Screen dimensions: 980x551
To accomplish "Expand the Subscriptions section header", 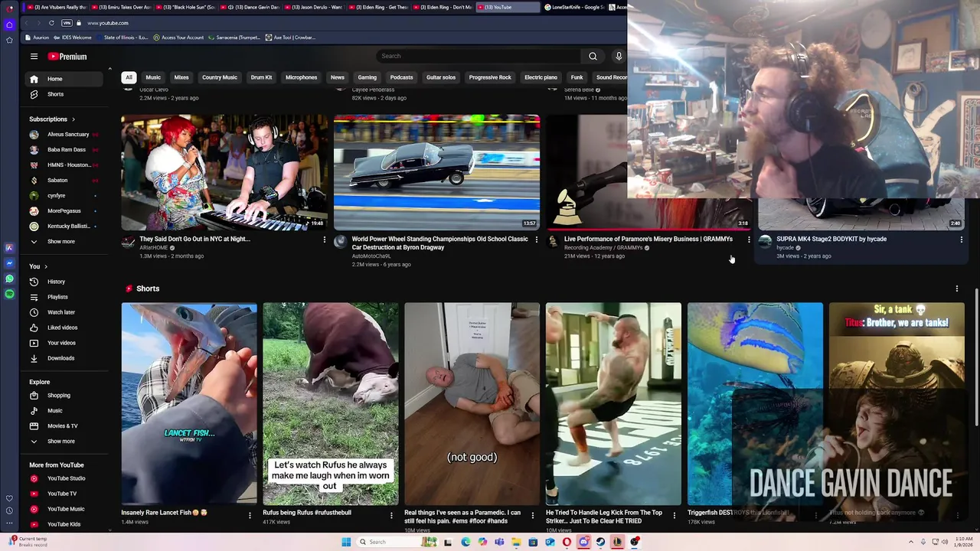I will coord(52,119).
